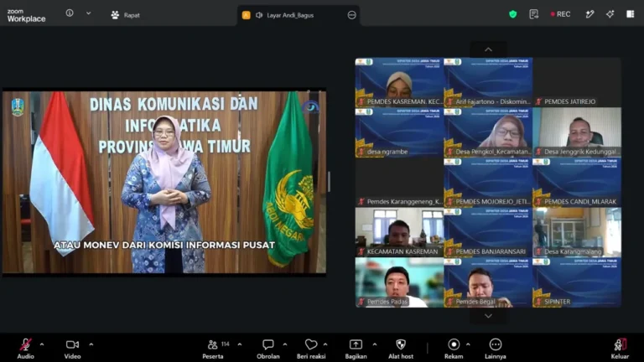Image resolution: width=644 pixels, height=362 pixels.
Task: Expand the Rekam options caret
Action: point(468,344)
